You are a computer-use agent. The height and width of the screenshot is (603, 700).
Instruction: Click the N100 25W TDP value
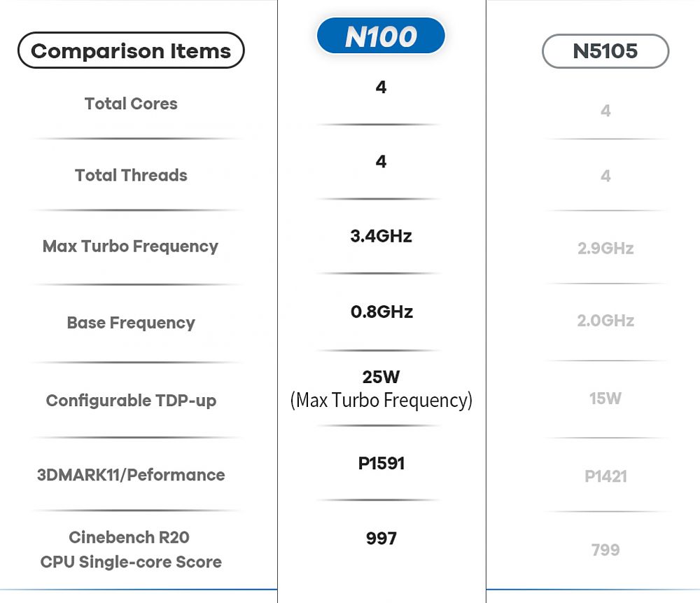(381, 377)
